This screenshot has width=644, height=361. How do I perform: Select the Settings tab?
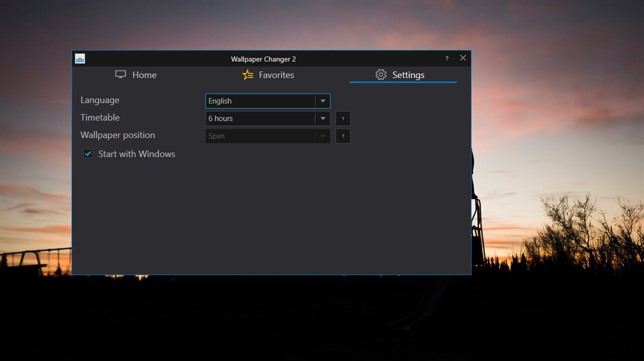408,74
